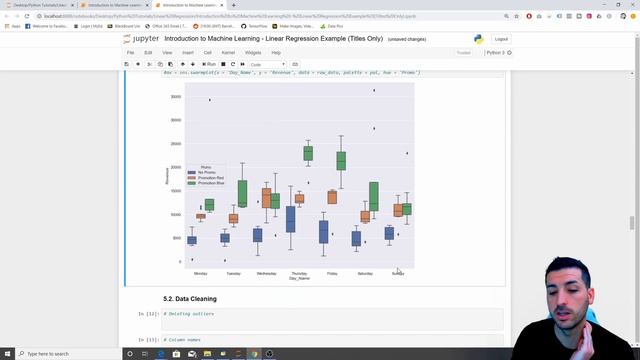Viewport: 640px width, 360px height.
Task: Insert a cell below with the plus icon
Action: point(138,64)
